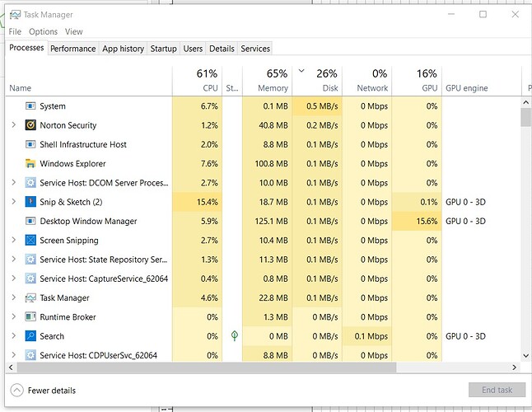Screen dimensions: 532x412
Task: Sort by the Name column header
Action: pyautogui.click(x=89, y=82)
